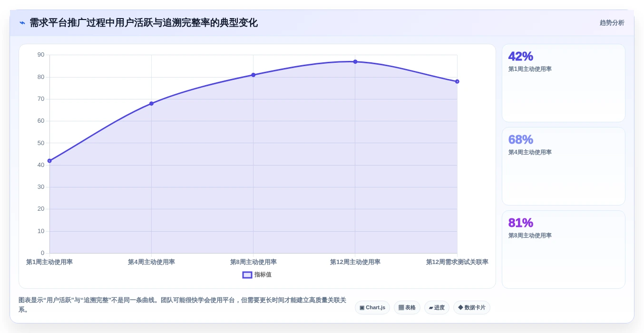The width and height of the screenshot is (644, 333).
Task: Click x-axis label 第4周主动使用率
Action: point(151,262)
